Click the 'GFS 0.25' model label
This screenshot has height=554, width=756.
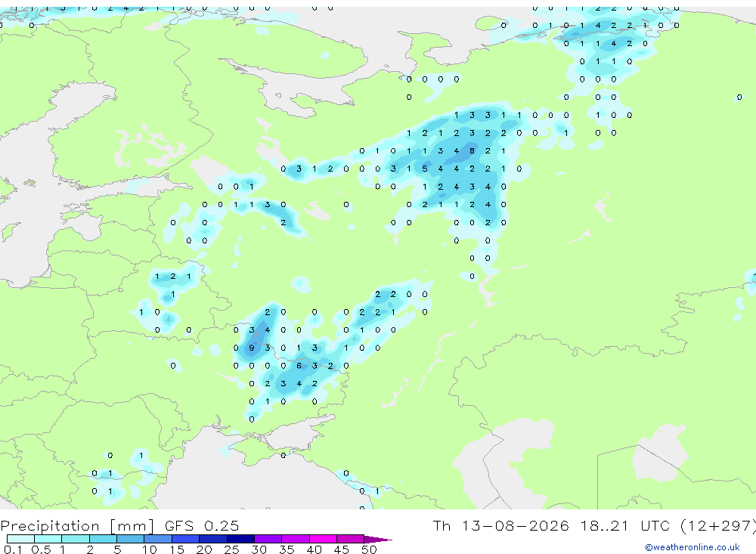(202, 525)
